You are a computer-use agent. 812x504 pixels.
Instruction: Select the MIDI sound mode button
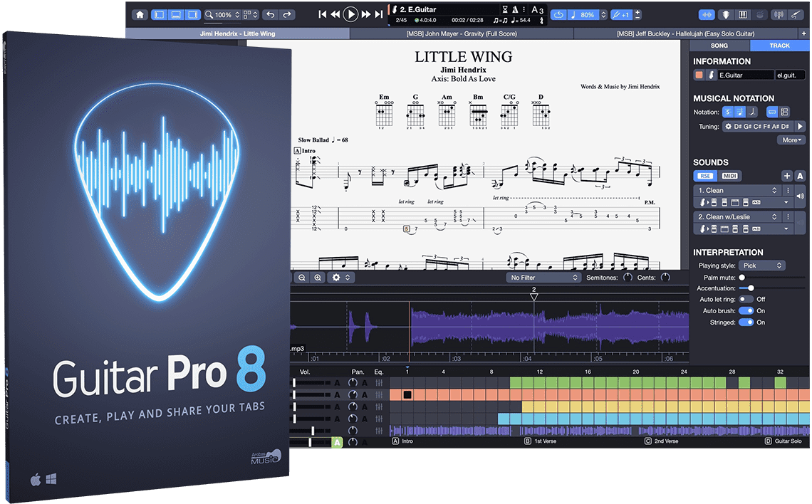point(729,176)
